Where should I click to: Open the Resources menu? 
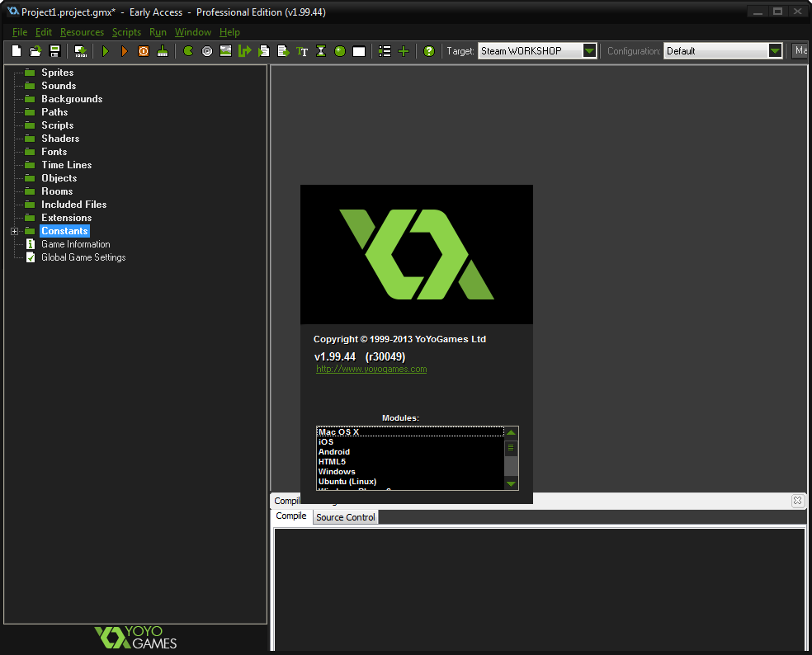click(x=82, y=32)
